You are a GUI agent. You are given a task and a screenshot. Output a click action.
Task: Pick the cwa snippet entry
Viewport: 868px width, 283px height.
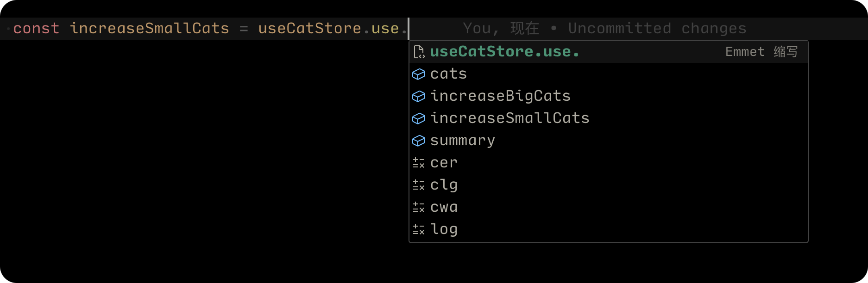click(x=444, y=207)
